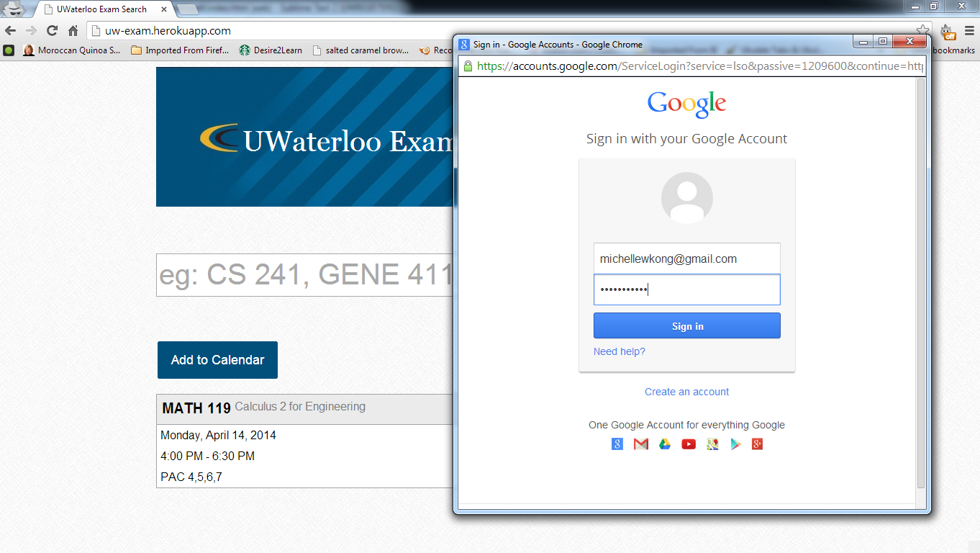
Task: Click the incognito spy icon
Action: coord(14,9)
